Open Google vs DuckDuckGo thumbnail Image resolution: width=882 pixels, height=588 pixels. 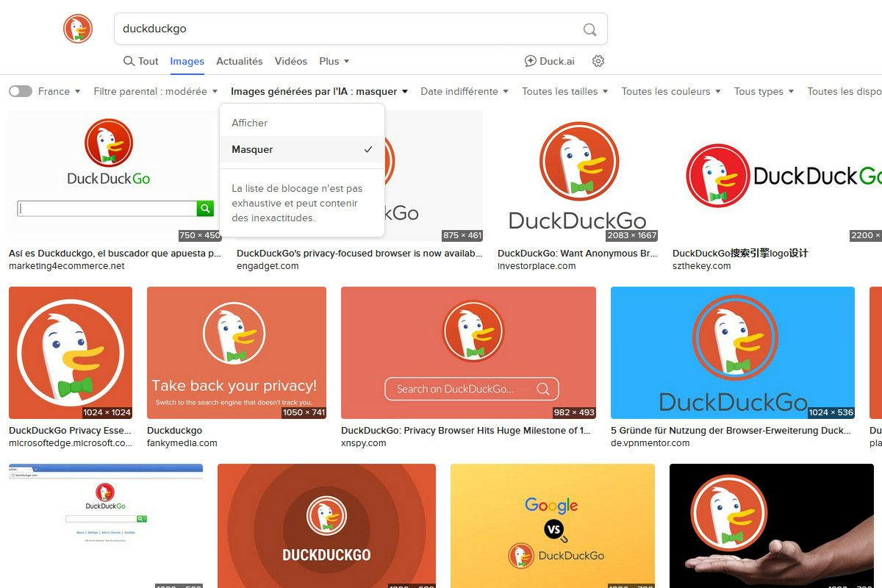pyautogui.click(x=552, y=526)
